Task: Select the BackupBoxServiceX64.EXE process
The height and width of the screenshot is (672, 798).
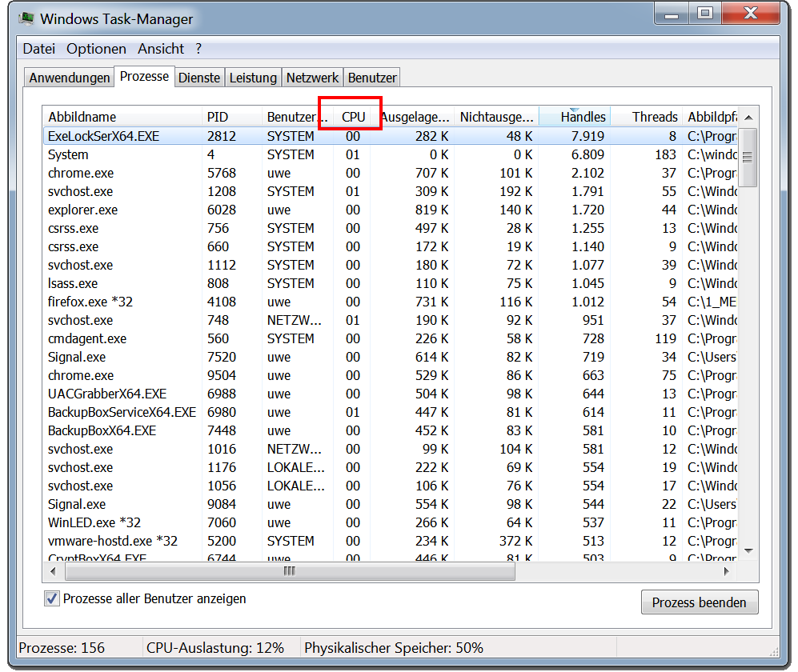Action: [390, 412]
